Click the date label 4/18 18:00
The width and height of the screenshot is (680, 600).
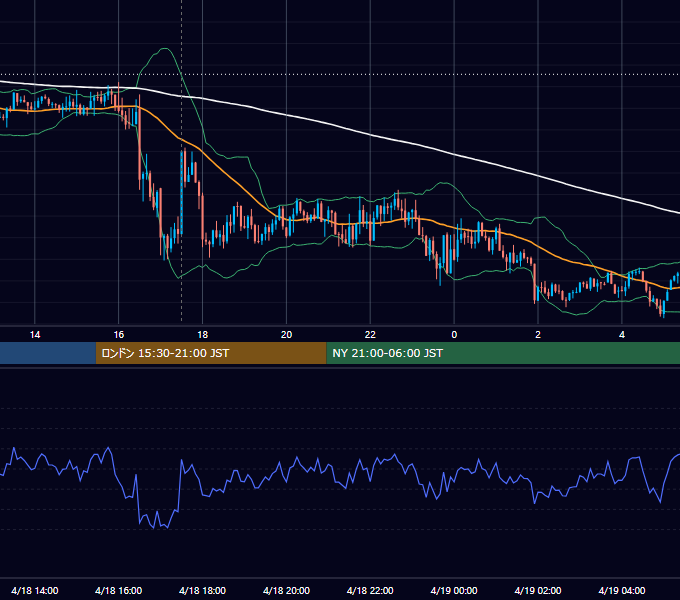(x=203, y=590)
